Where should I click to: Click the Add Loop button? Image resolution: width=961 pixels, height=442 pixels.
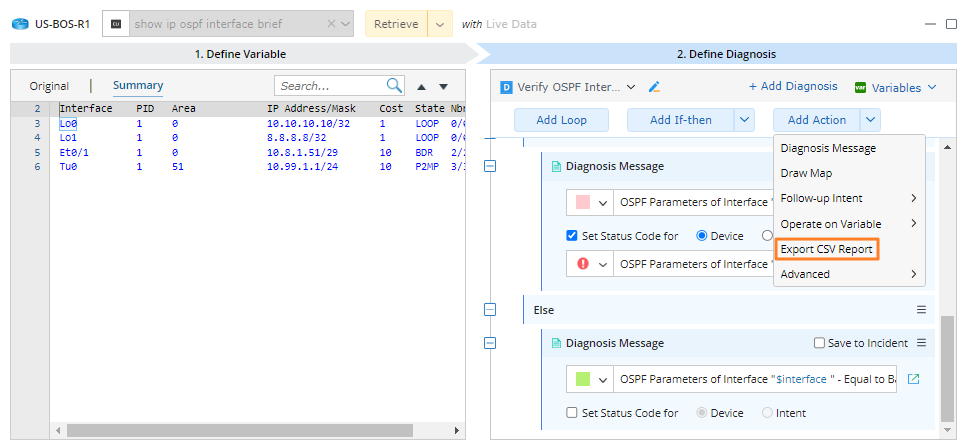tap(561, 120)
